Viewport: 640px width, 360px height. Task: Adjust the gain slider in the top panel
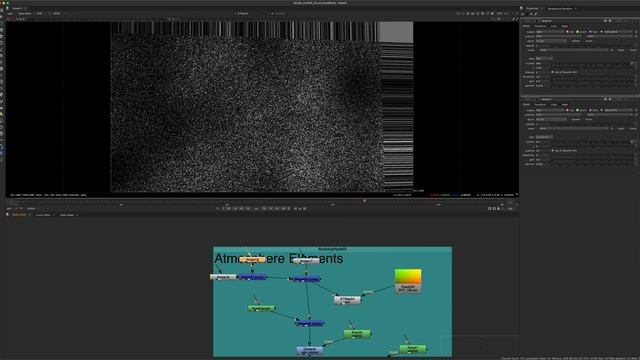(x=592, y=81)
